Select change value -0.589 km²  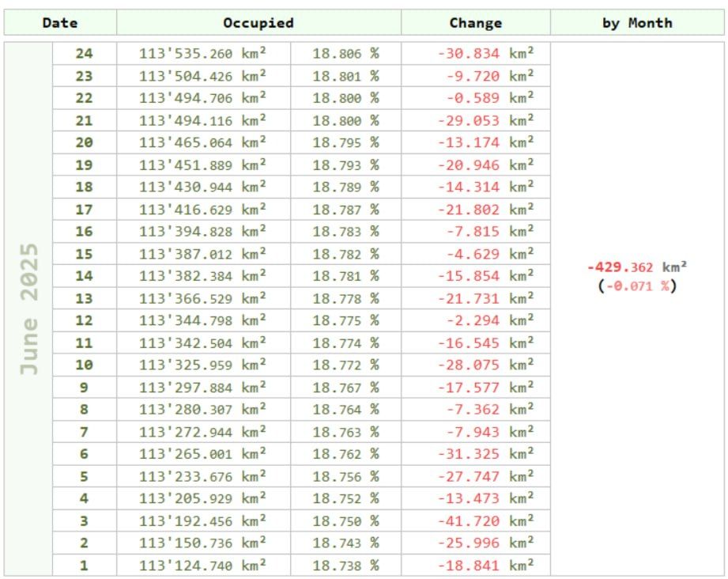490,98
